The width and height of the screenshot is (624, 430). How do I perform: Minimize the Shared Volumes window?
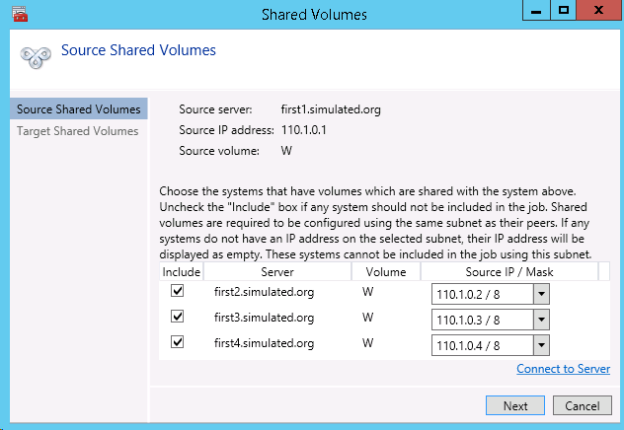click(535, 10)
